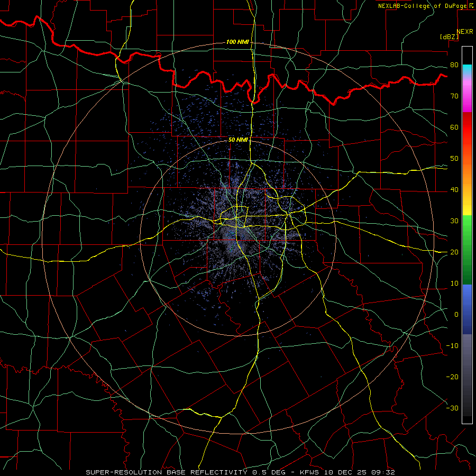Click the 30 value on dBZ scale

pos(454,221)
